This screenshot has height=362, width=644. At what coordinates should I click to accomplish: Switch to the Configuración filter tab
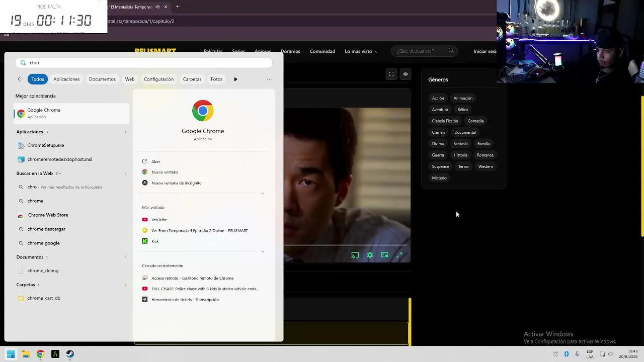(158, 79)
